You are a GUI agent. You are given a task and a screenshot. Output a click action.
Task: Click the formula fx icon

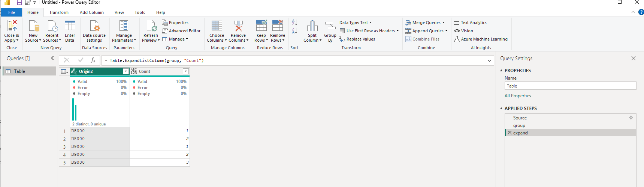coord(93,60)
